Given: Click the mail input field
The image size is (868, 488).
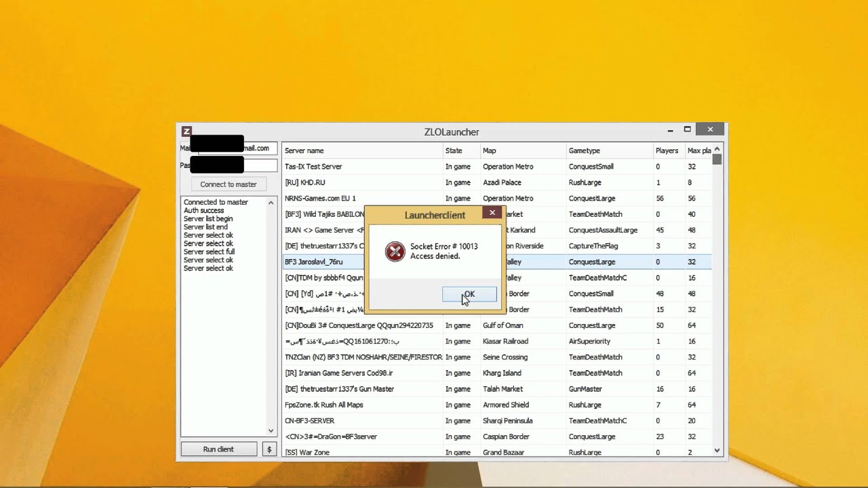Looking at the screenshot, I should 237,148.
